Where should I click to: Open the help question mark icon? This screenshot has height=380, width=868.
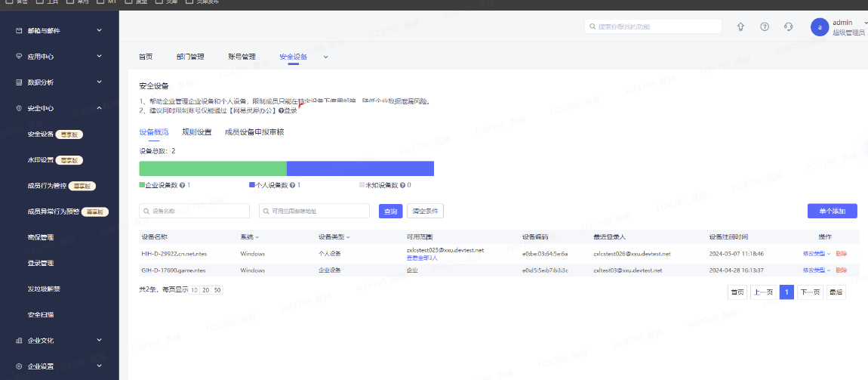tap(765, 26)
